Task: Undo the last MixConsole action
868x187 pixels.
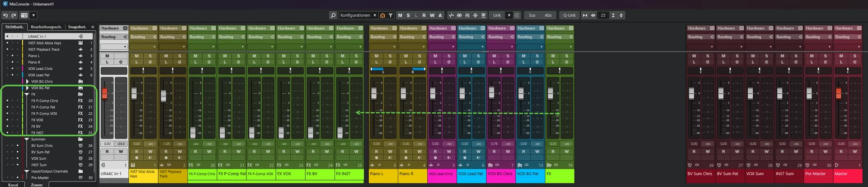Action: pyautogui.click(x=6, y=15)
